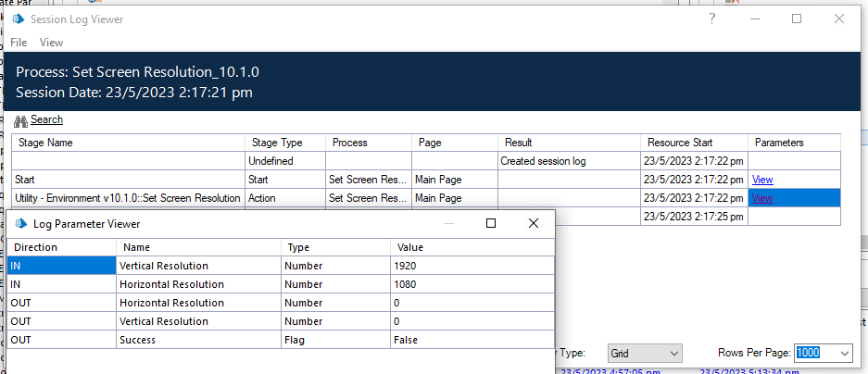Expand the Rows Per Page dropdown
The width and height of the screenshot is (868, 374).
[x=843, y=353]
